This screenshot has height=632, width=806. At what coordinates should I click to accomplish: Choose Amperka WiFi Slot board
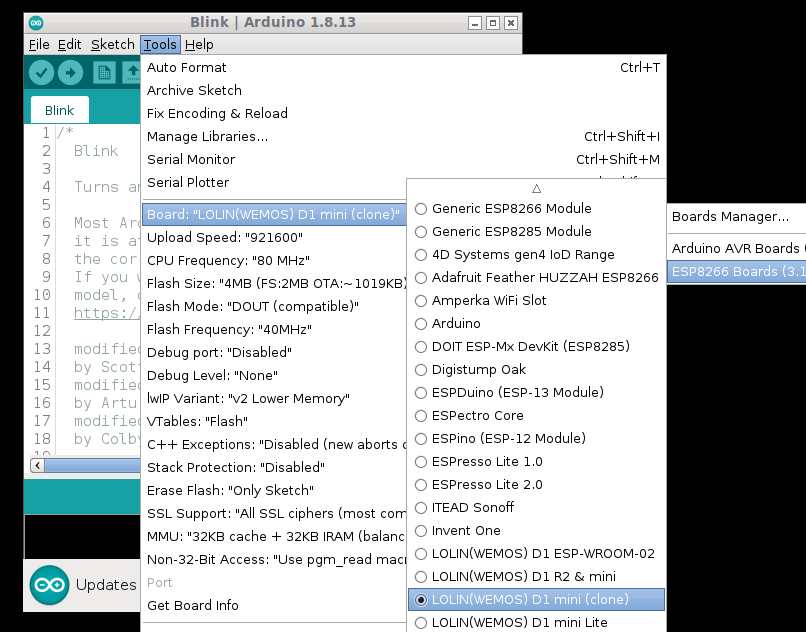pyautogui.click(x=536, y=300)
